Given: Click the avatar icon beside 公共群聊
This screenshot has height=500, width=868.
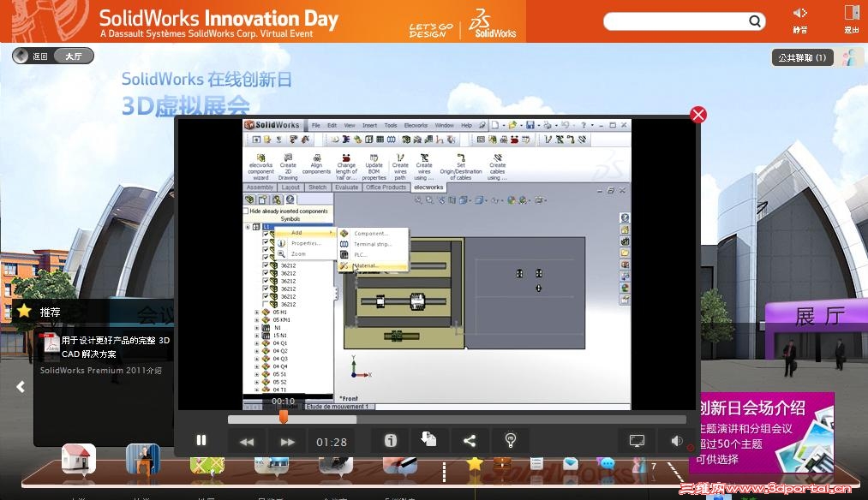Looking at the screenshot, I should coord(849,57).
